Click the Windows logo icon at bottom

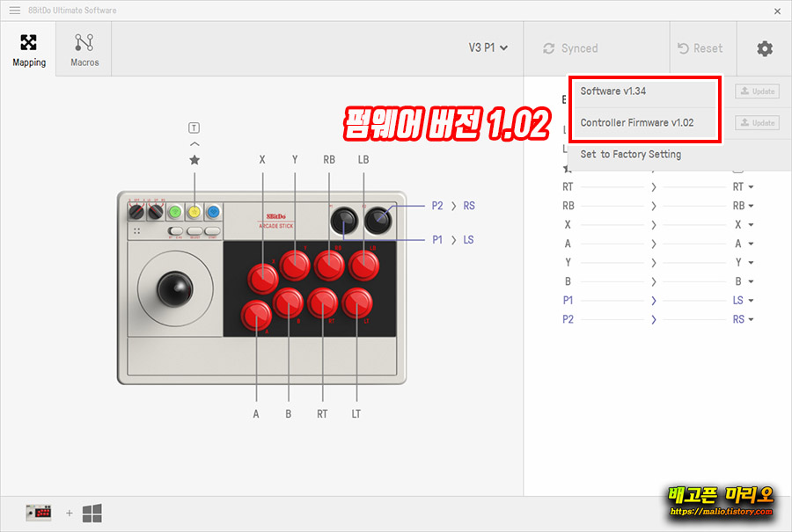(92, 514)
